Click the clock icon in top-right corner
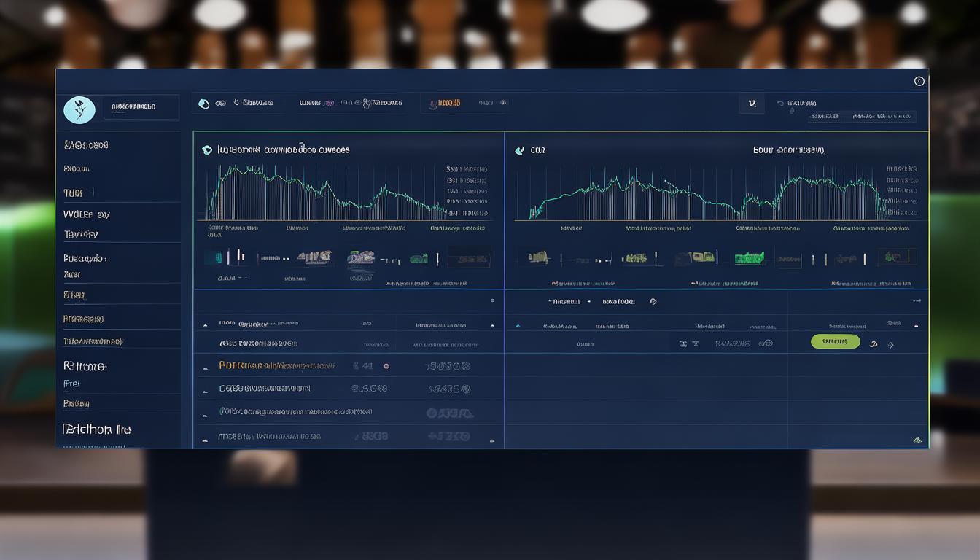The width and height of the screenshot is (980, 560). click(919, 81)
